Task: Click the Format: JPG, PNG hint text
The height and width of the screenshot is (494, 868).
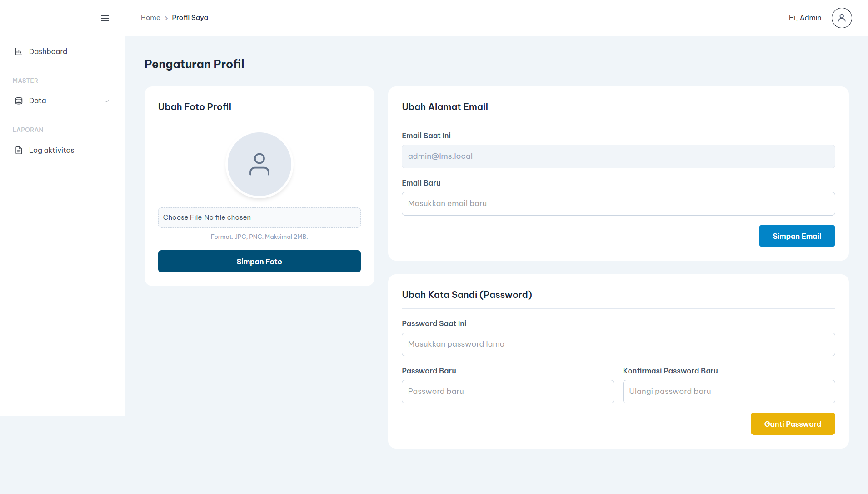Action: pos(259,237)
